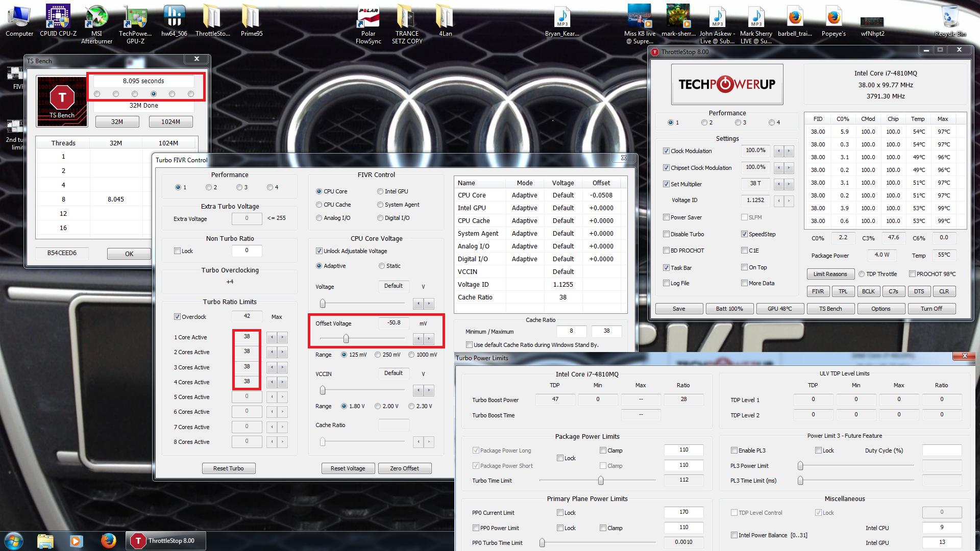Viewport: 980px width, 551px height.
Task: Enable the Disable Turbo checkbox
Action: [x=666, y=234]
